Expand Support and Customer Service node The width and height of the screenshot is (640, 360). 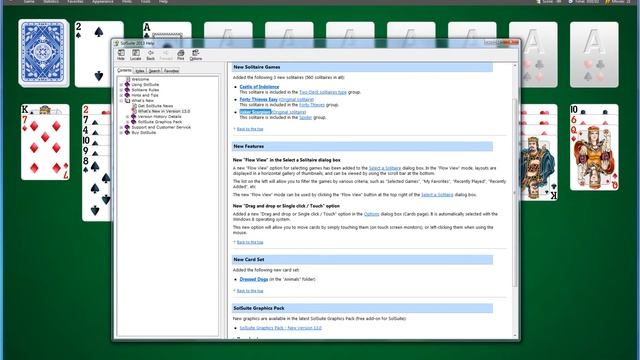[121, 127]
